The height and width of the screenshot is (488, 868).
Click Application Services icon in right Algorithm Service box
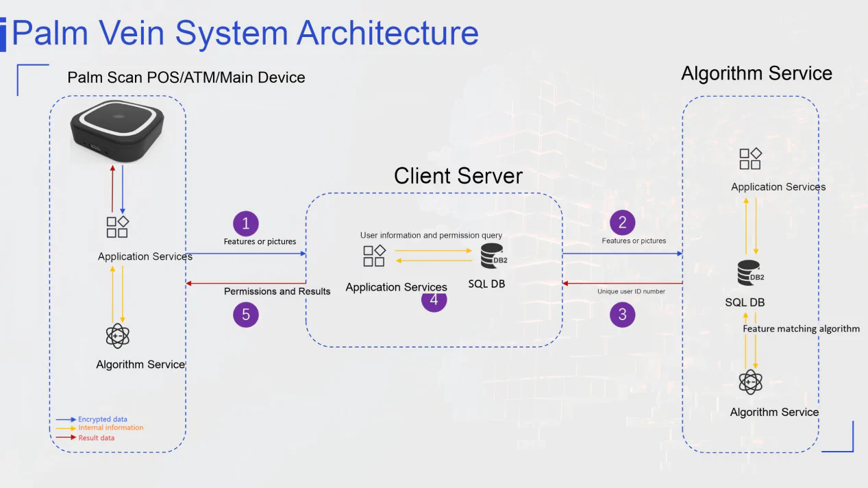coord(750,158)
